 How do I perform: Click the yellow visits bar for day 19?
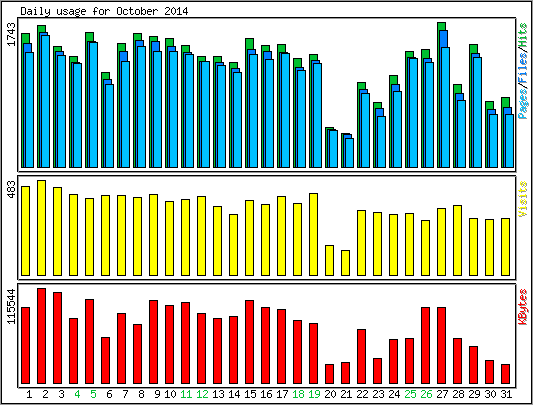(313, 234)
